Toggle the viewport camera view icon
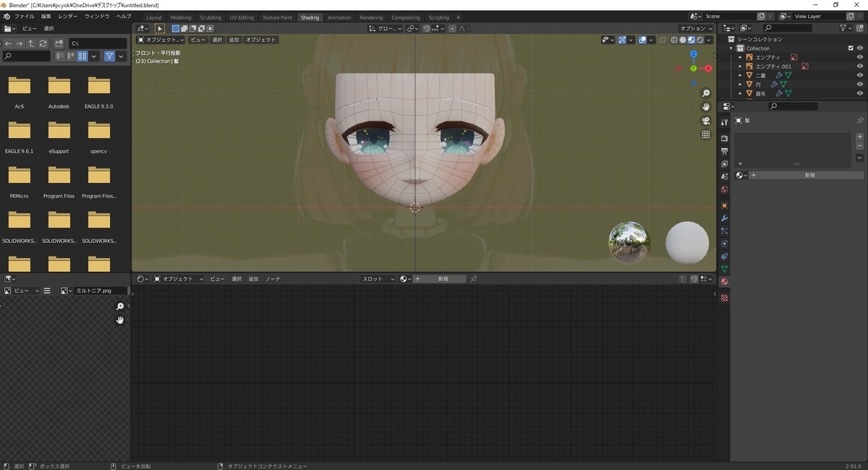Screen dimensions: 868x470 [706, 121]
